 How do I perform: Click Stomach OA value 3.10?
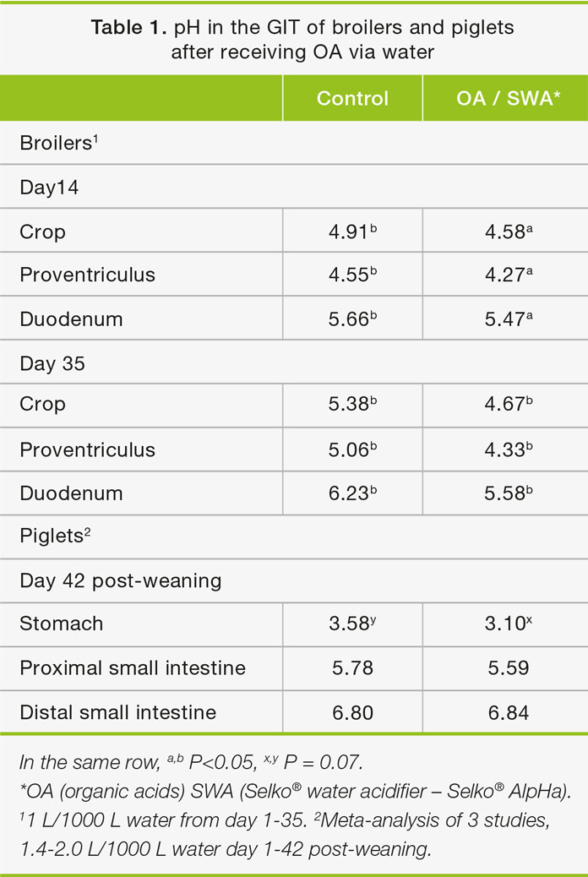(504, 624)
